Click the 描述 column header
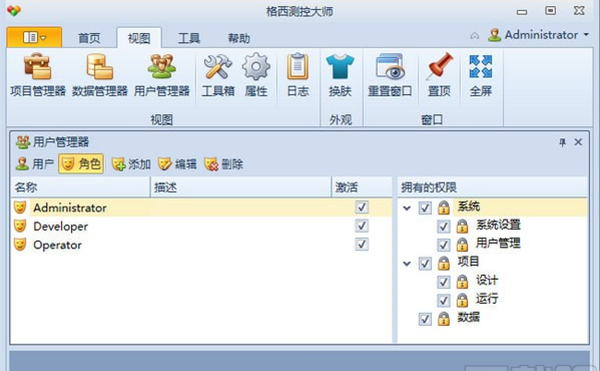Image resolution: width=600 pixels, height=371 pixels. coord(241,187)
